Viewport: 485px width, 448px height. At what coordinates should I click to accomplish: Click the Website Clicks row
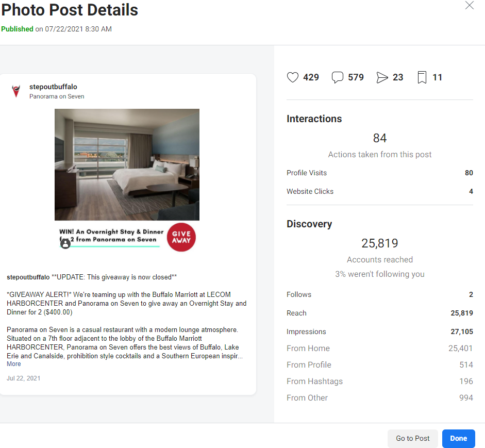coord(379,191)
